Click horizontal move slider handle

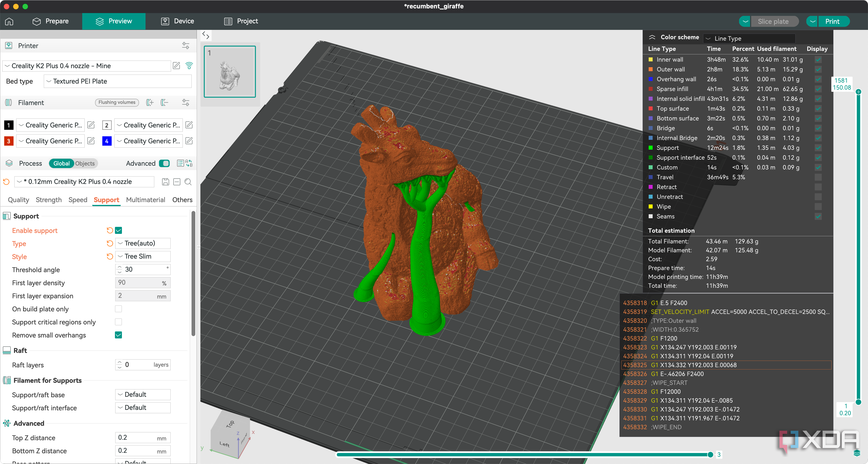click(x=710, y=455)
